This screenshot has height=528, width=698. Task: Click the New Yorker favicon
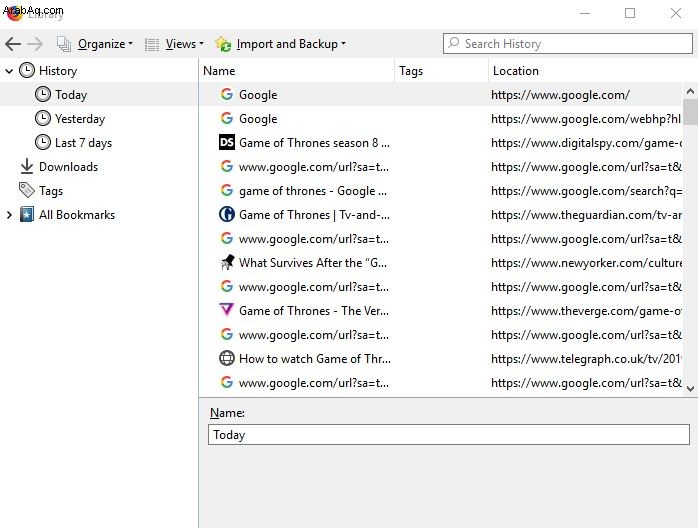[227, 262]
